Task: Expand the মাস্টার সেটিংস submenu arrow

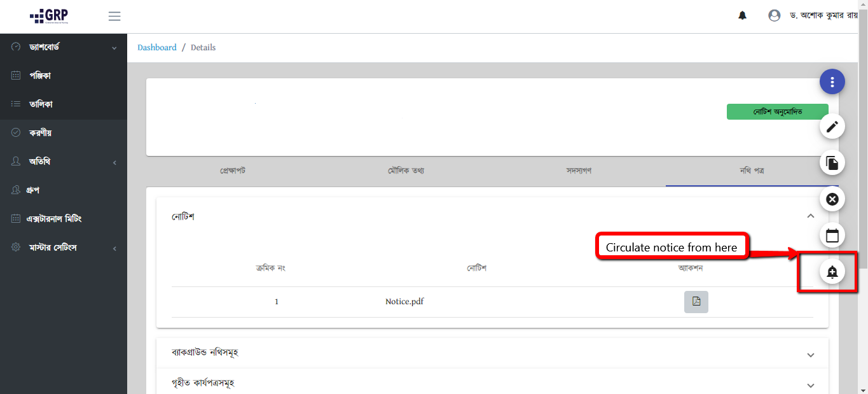Action: coord(114,248)
